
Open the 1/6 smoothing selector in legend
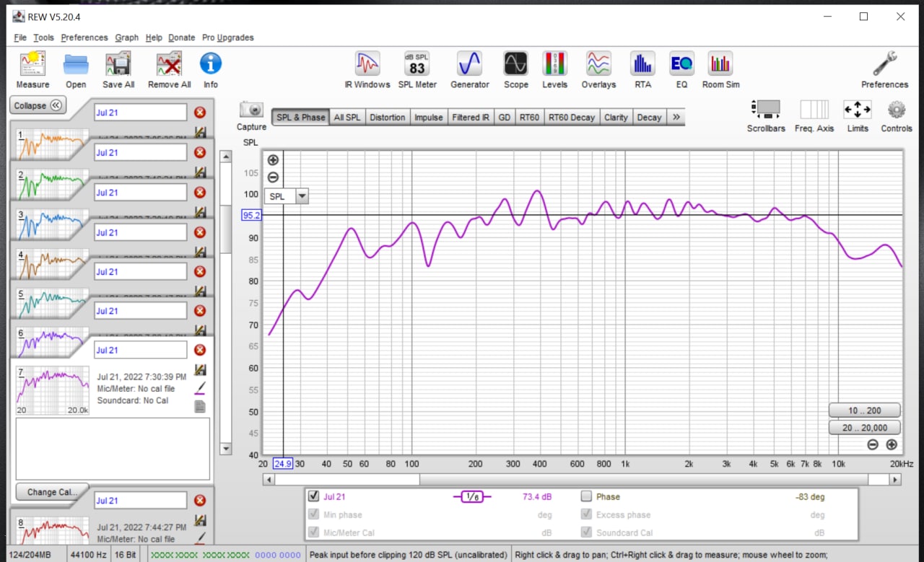coord(471,496)
